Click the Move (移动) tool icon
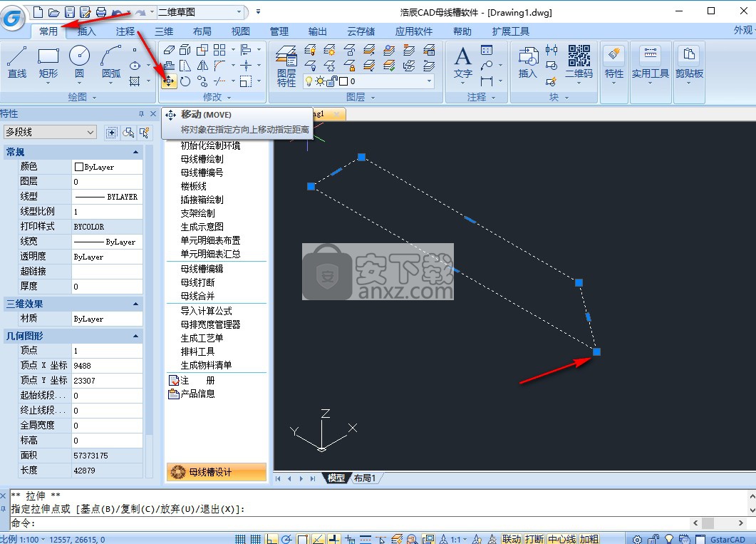756x544 pixels. point(169,81)
